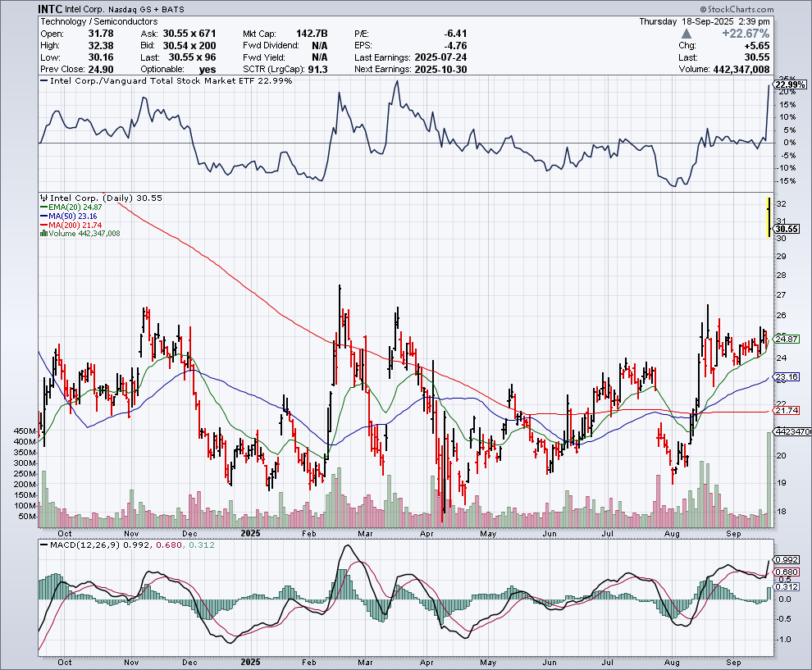
Task: Click the Optionable value yes
Action: 208,70
